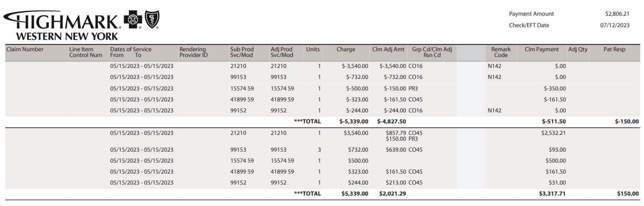Click the $2,532.21 claim payment cell
This screenshot has height=206, width=644.
coord(553,133)
